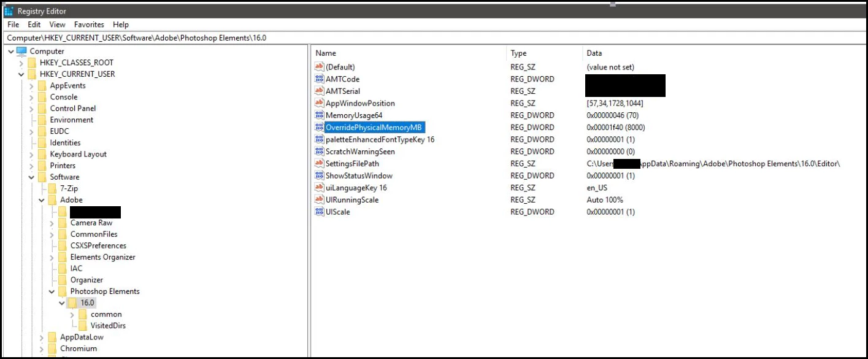Click the data value 0x00000046 (70)
Screen dimensions: 868x359
(612, 115)
